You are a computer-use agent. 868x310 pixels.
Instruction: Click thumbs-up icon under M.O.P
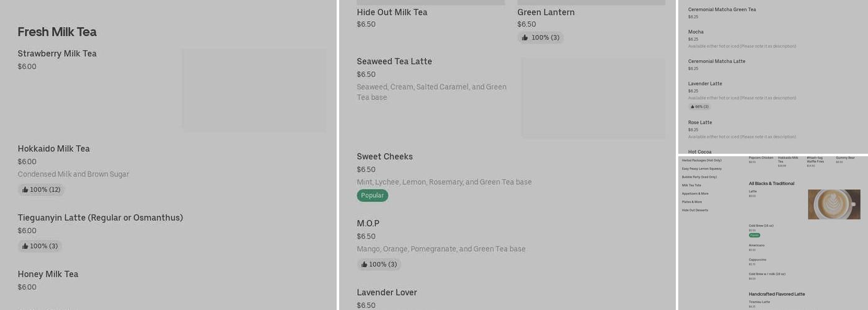click(x=364, y=265)
